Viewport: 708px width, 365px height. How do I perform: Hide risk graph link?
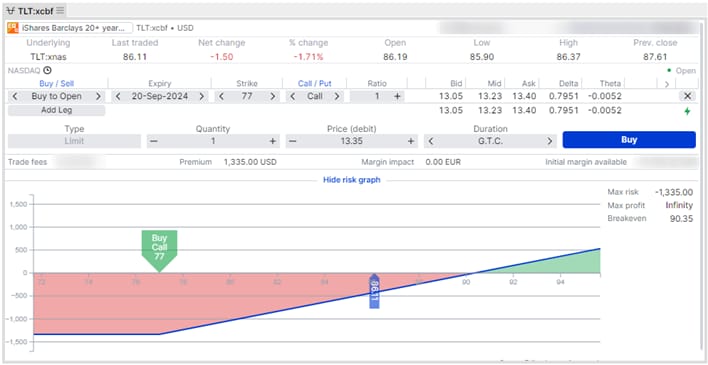click(352, 180)
